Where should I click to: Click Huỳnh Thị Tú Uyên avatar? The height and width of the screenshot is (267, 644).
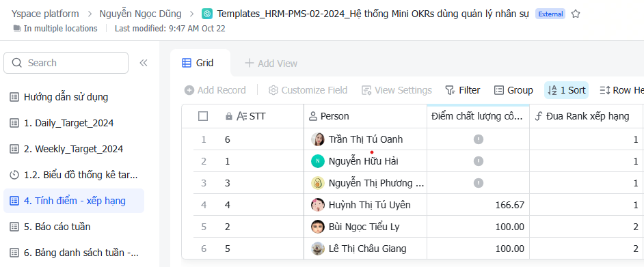click(318, 205)
